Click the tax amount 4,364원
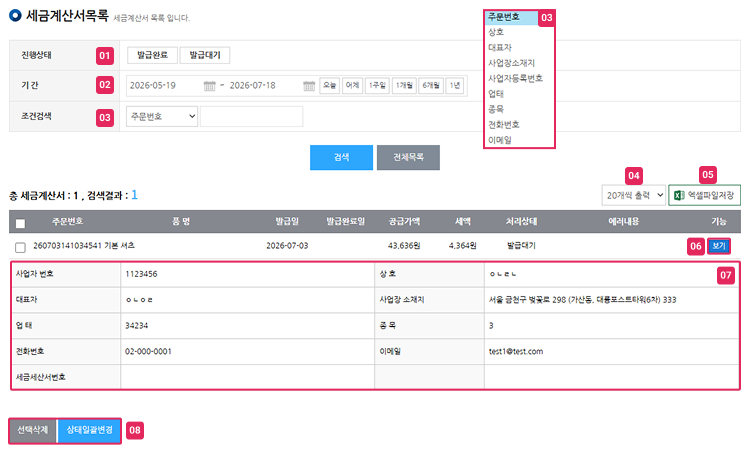 click(x=462, y=246)
